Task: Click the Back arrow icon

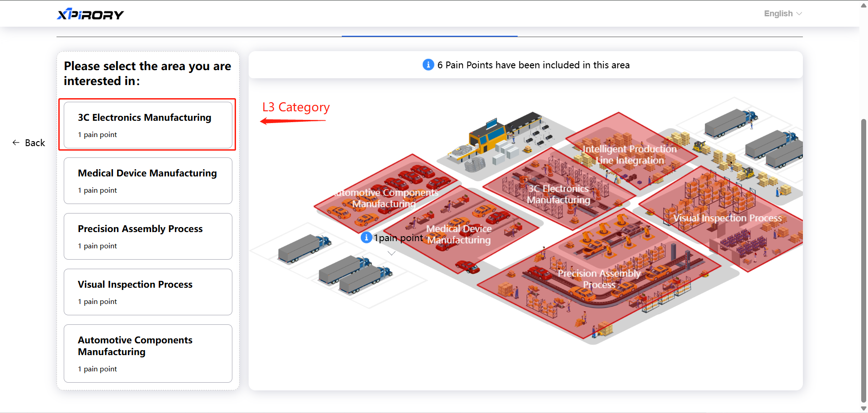Action: pos(16,142)
